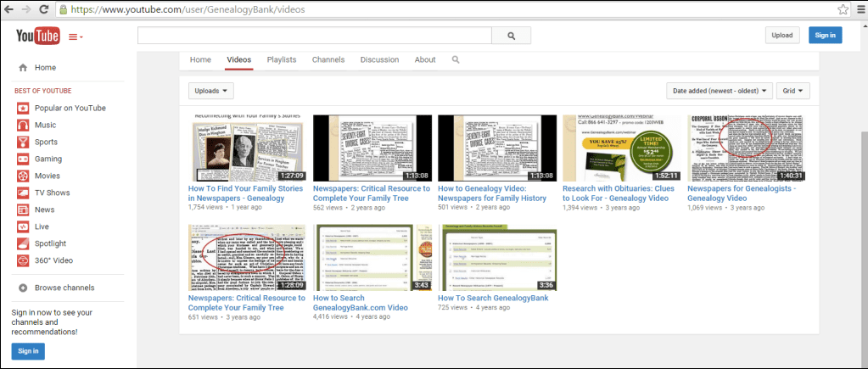Viewport: 868px width, 369px height.
Task: Open Popular on YouTube sidebar link
Action: pos(70,108)
